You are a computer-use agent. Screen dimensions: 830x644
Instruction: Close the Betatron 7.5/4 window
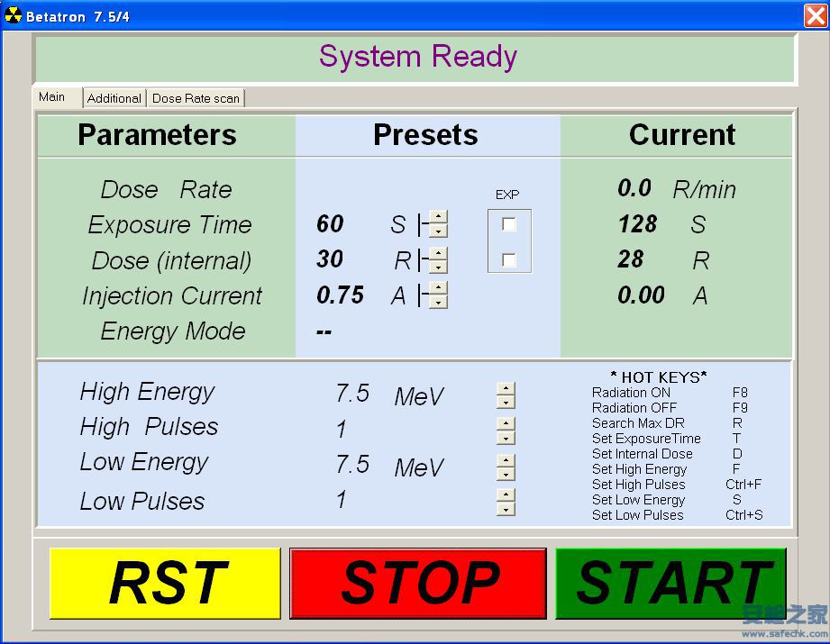point(816,15)
